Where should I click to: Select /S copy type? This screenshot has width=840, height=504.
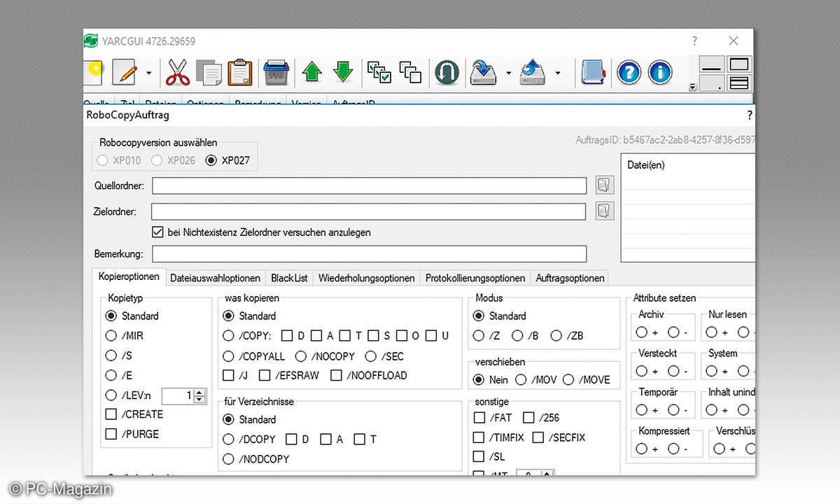111,356
